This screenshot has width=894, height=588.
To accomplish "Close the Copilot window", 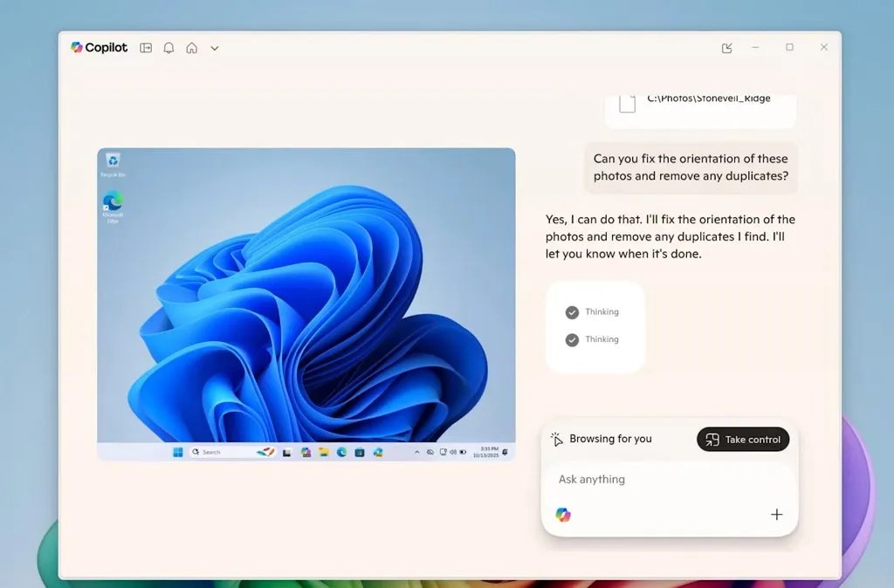I will click(x=824, y=47).
